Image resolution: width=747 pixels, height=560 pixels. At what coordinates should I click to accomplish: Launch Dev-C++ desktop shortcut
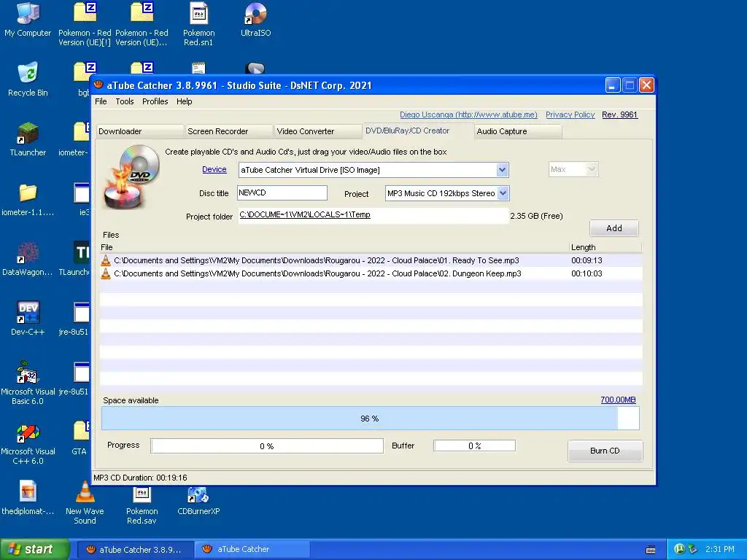click(28, 318)
